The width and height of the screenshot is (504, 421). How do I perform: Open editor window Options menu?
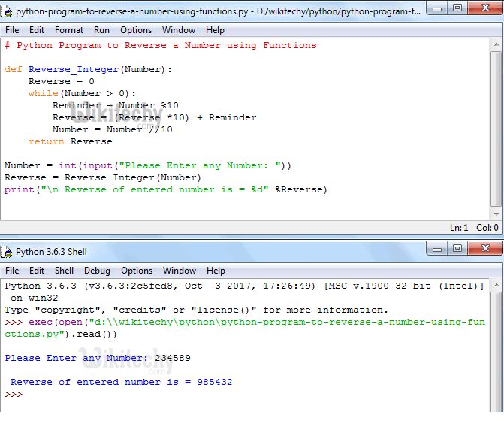[136, 30]
